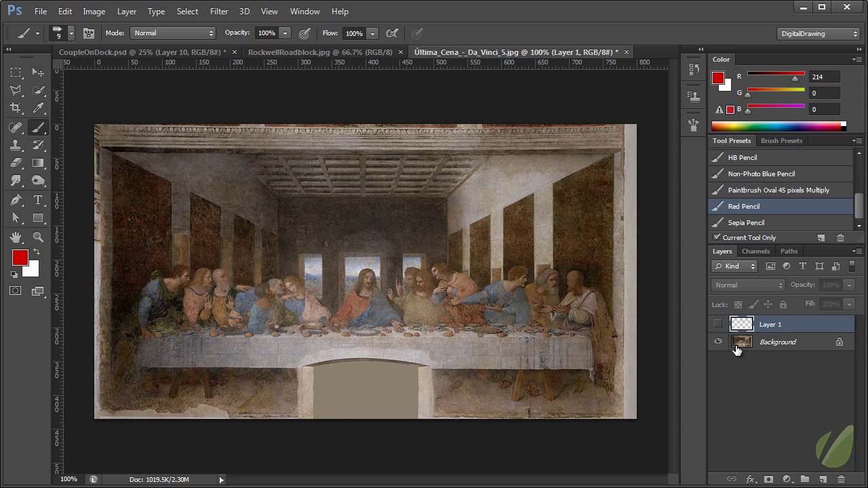Select the Path Selection tool
868x488 pixels.
16,218
